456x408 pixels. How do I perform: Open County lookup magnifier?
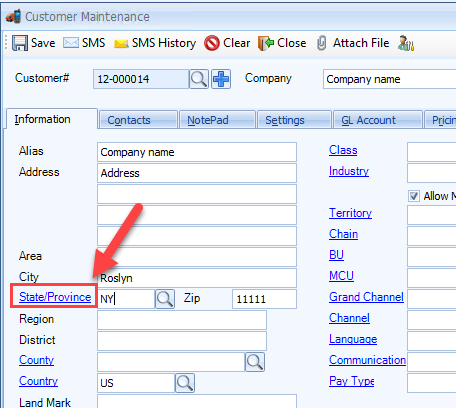pyautogui.click(x=255, y=362)
